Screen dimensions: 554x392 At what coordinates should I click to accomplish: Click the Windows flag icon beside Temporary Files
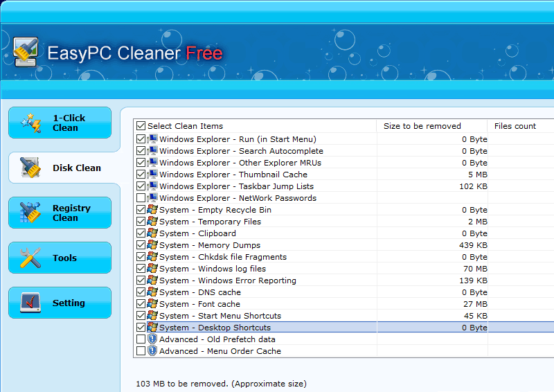[152, 222]
